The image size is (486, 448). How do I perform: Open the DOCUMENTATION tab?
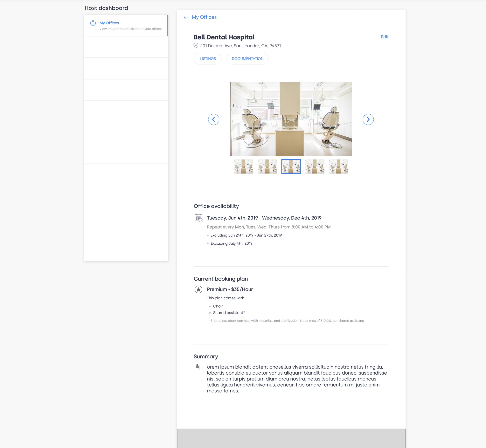[247, 59]
